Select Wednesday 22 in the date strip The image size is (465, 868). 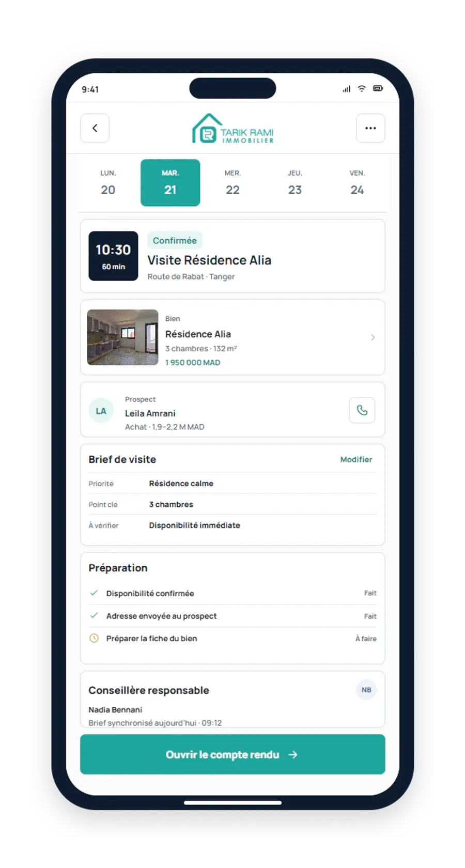(x=233, y=183)
